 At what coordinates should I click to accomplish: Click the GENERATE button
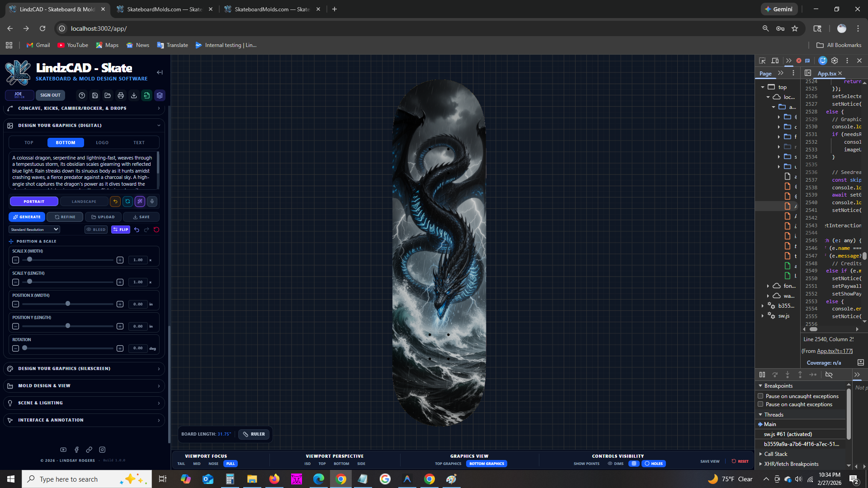(x=26, y=217)
